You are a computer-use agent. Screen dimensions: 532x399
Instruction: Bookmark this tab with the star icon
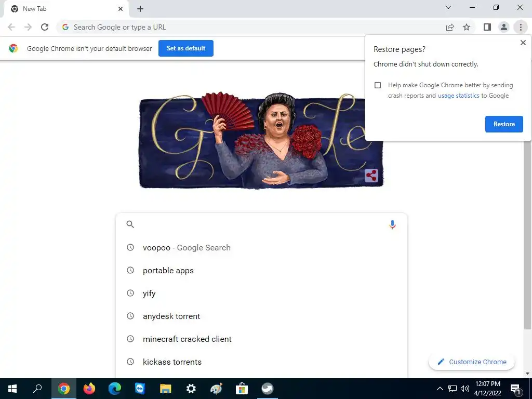(467, 27)
